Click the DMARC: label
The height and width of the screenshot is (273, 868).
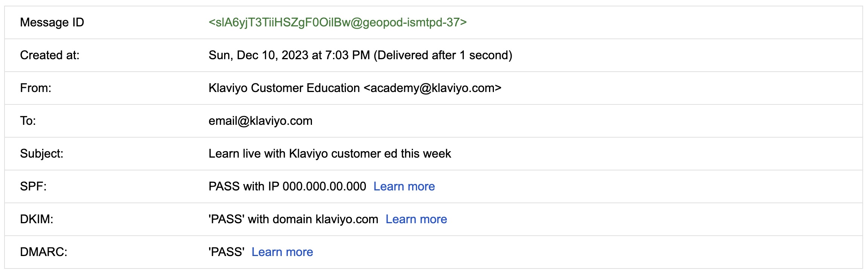43,252
